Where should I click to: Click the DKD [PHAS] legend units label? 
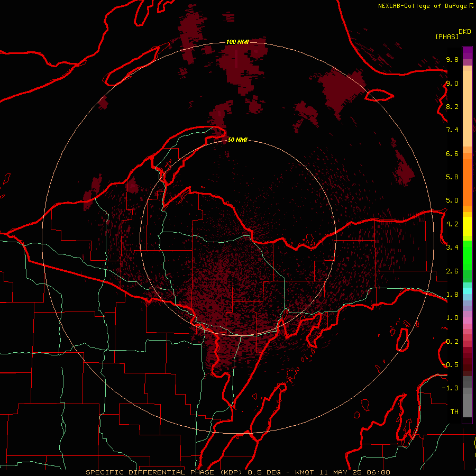click(x=453, y=34)
